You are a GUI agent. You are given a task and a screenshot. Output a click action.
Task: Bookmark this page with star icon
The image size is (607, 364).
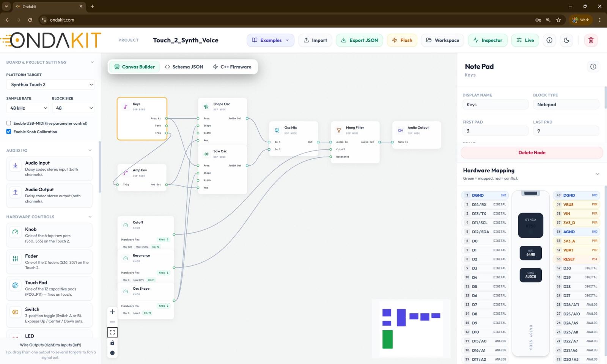click(558, 20)
